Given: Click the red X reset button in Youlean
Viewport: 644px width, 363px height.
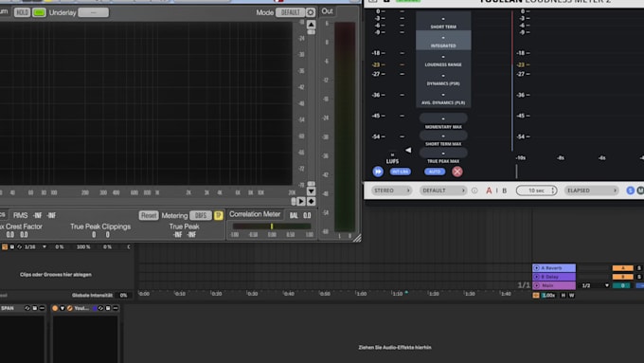Looking at the screenshot, I should pyautogui.click(x=457, y=172).
